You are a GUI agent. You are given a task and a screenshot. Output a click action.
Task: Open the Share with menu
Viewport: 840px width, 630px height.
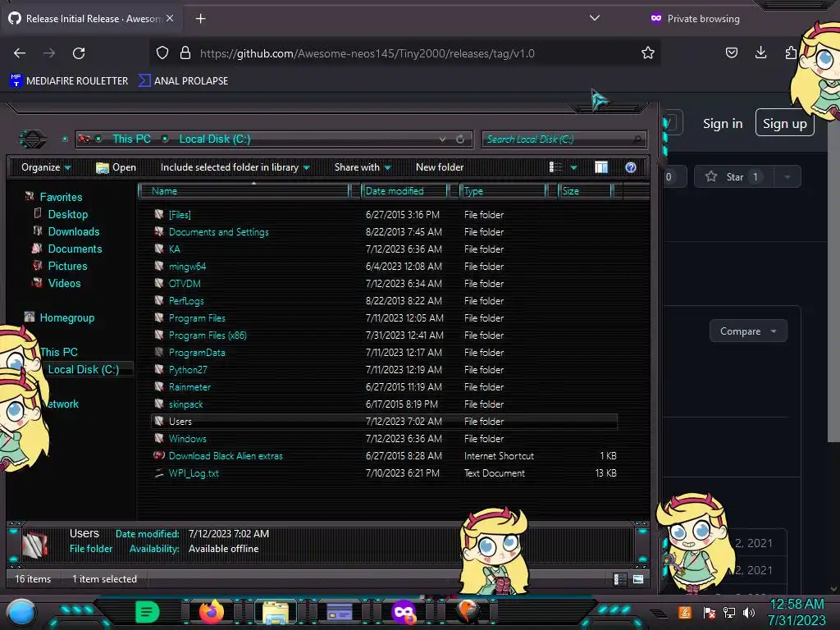[363, 167]
